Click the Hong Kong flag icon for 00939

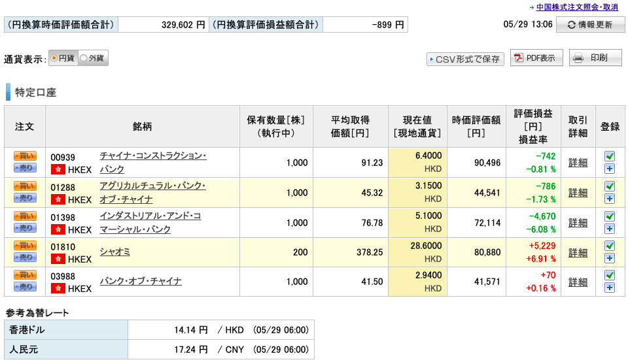pos(58,170)
